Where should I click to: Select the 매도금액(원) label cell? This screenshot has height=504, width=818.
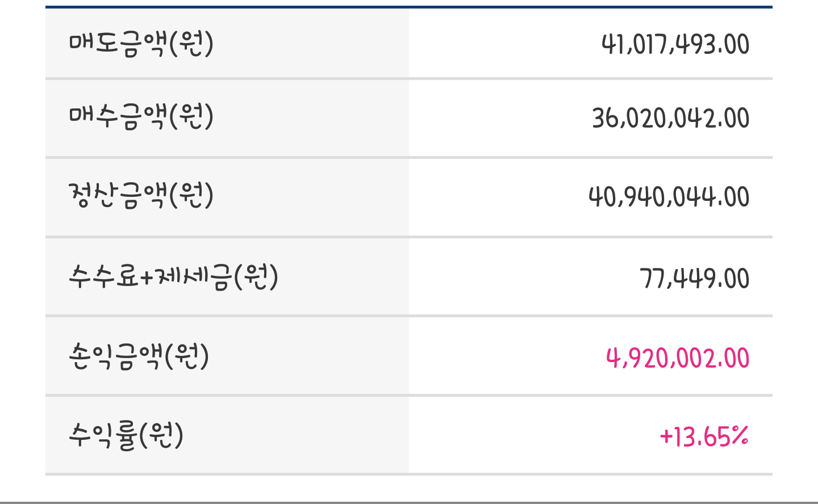pos(227,43)
